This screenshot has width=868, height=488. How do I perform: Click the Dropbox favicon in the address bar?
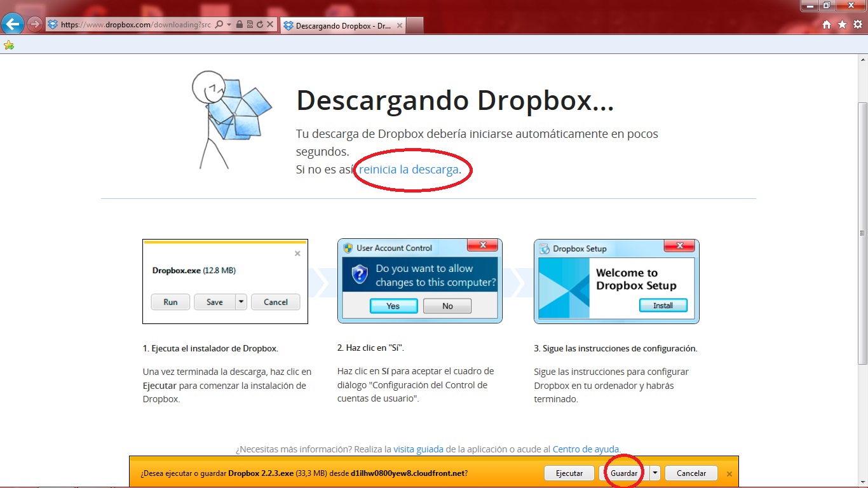pyautogui.click(x=53, y=25)
